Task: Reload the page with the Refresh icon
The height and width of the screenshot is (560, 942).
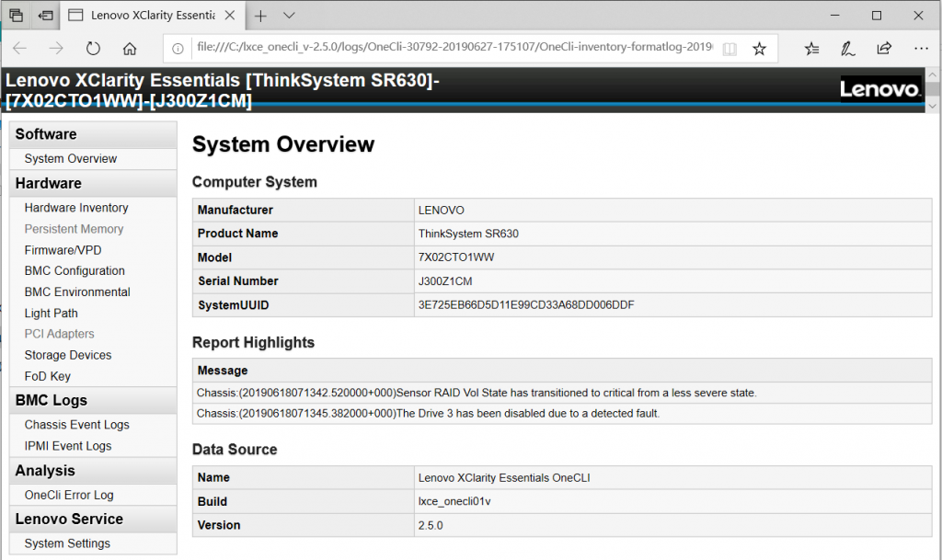Action: [x=93, y=49]
